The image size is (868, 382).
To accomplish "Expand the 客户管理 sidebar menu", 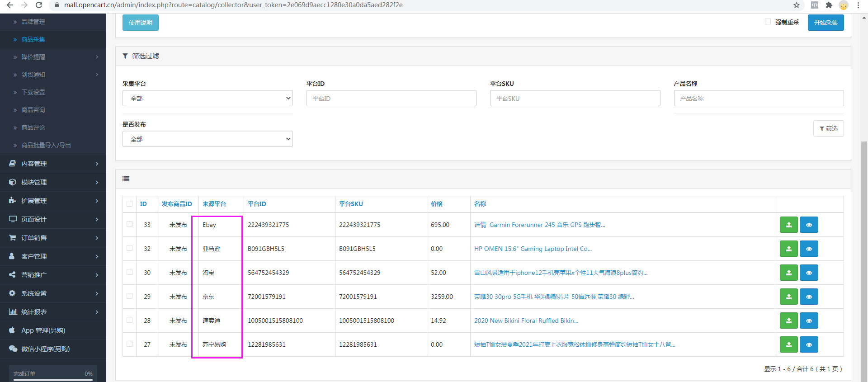I will (53, 256).
